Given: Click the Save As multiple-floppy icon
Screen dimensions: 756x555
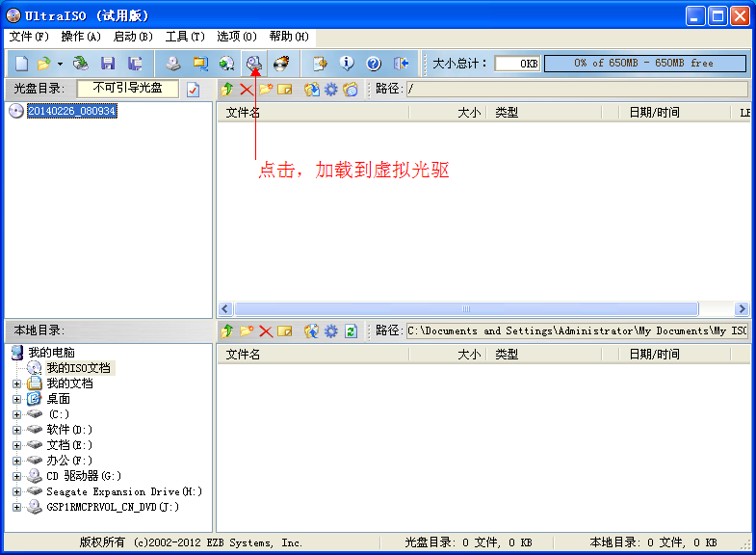Looking at the screenshot, I should coord(135,64).
